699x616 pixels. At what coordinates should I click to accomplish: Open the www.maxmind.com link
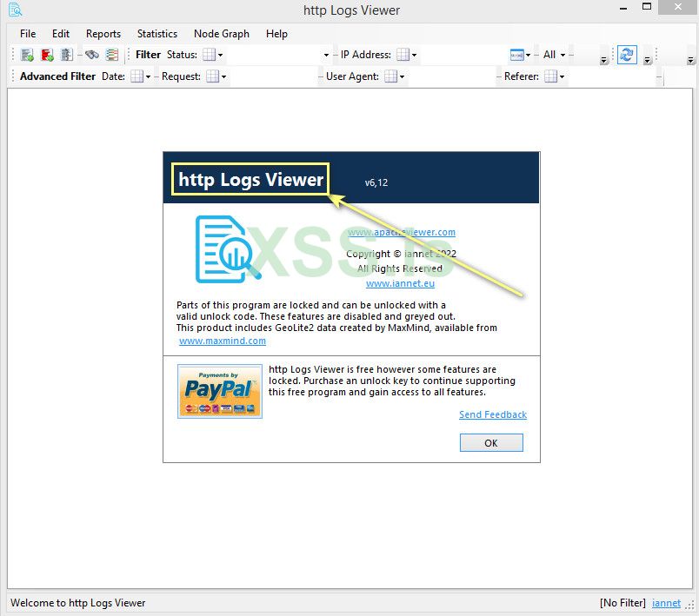223,341
